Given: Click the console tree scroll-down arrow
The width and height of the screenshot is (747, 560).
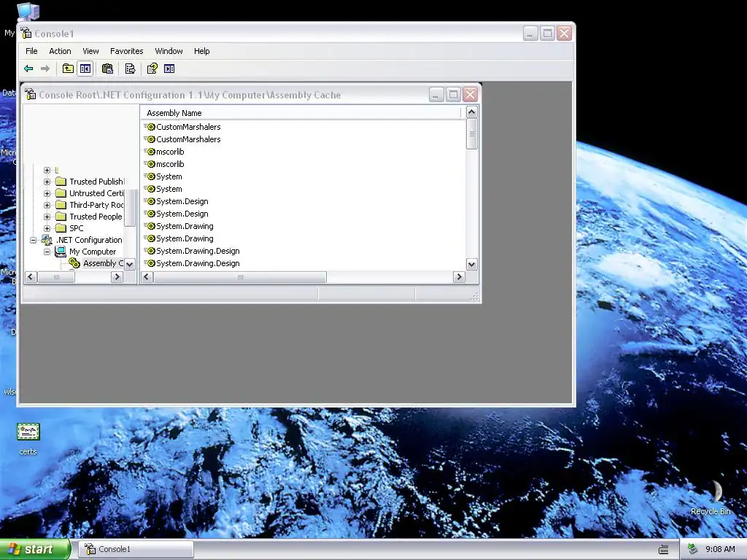Looking at the screenshot, I should point(130,264).
